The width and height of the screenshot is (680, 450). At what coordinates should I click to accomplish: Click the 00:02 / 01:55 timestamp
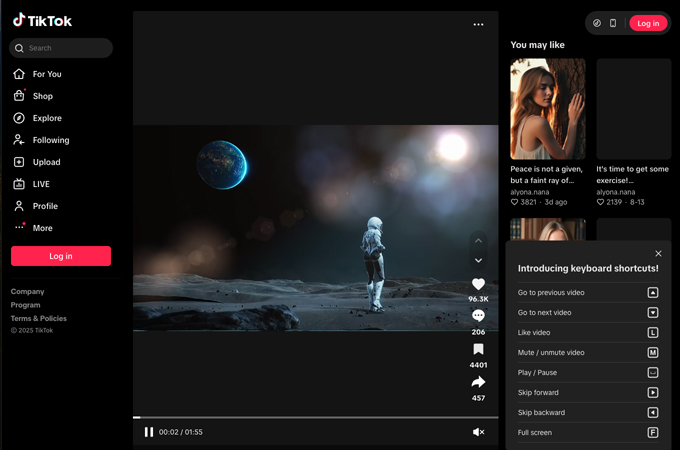click(180, 432)
